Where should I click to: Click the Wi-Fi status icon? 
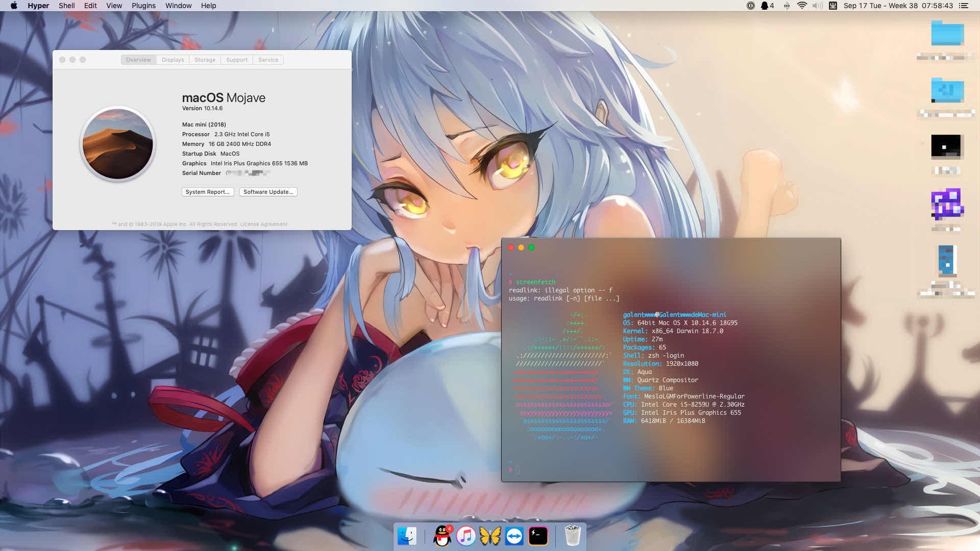[x=802, y=6]
